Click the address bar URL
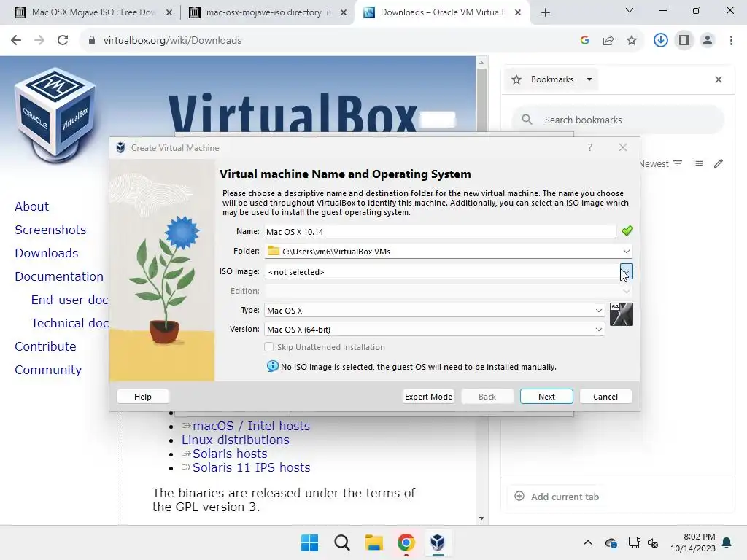This screenshot has width=747, height=560. [x=172, y=41]
